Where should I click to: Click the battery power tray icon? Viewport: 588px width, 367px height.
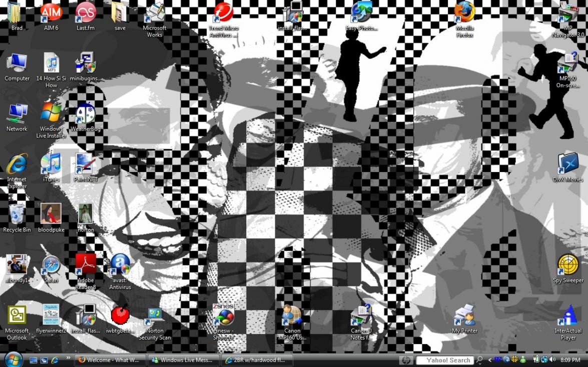coord(536,360)
